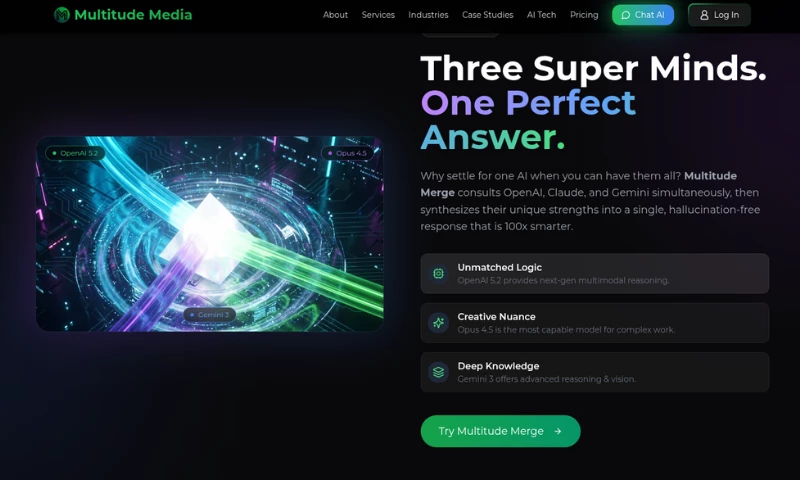Open the About menu item
The height and width of the screenshot is (480, 800).
(335, 15)
